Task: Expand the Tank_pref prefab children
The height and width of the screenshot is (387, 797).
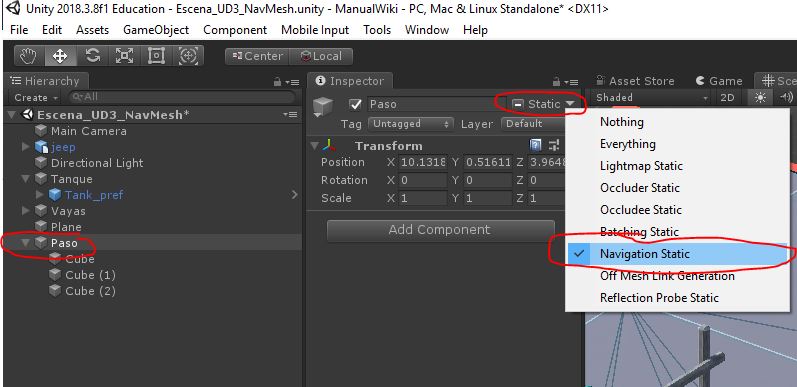Action: [x=40, y=195]
